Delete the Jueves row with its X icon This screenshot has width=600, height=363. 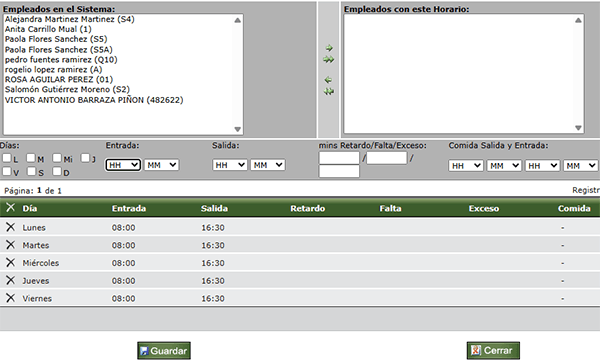(x=10, y=280)
